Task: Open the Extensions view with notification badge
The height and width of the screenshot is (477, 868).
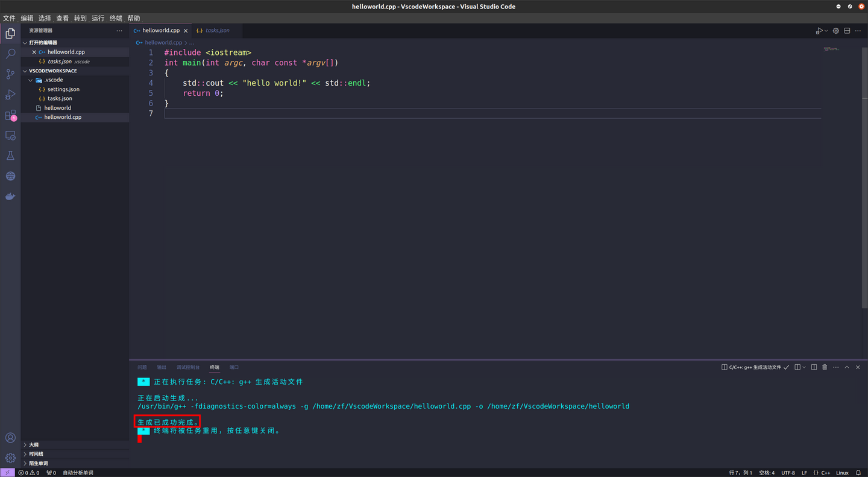Action: click(10, 115)
